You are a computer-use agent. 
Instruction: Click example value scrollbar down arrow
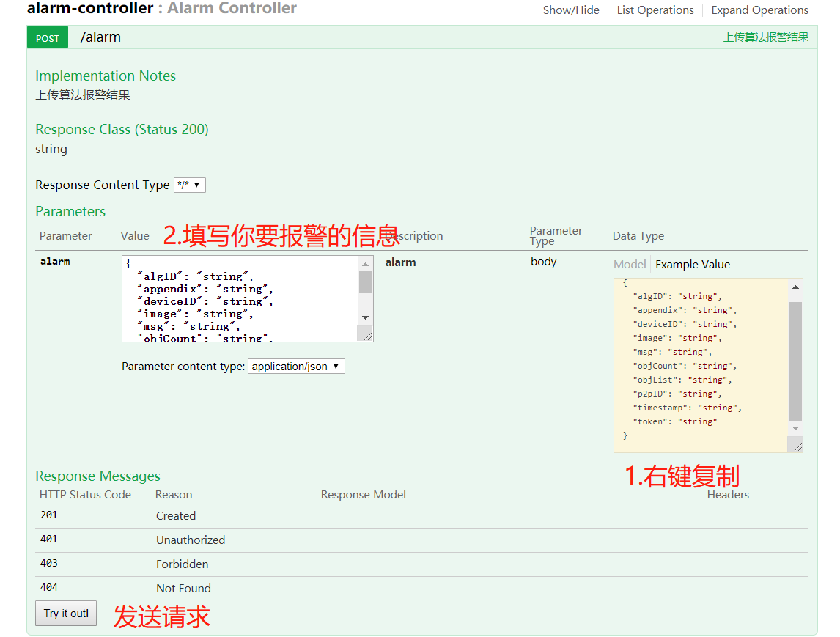[795, 428]
